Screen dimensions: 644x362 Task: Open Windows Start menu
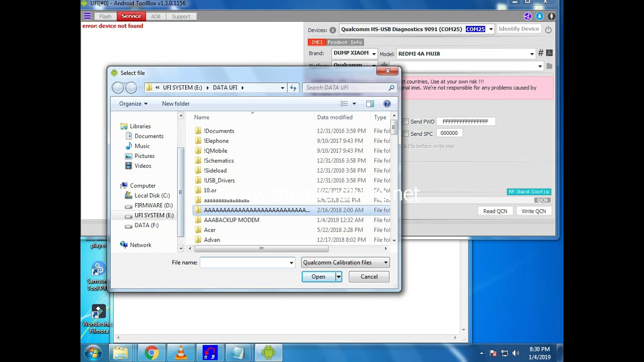pos(93,353)
